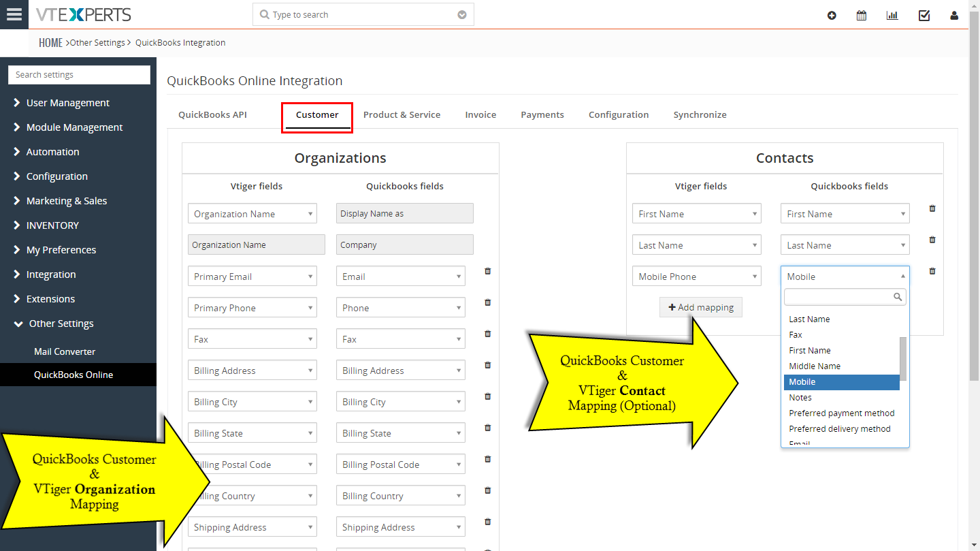Open the hamburger main menu
This screenshot has height=551, width=980.
14,14
